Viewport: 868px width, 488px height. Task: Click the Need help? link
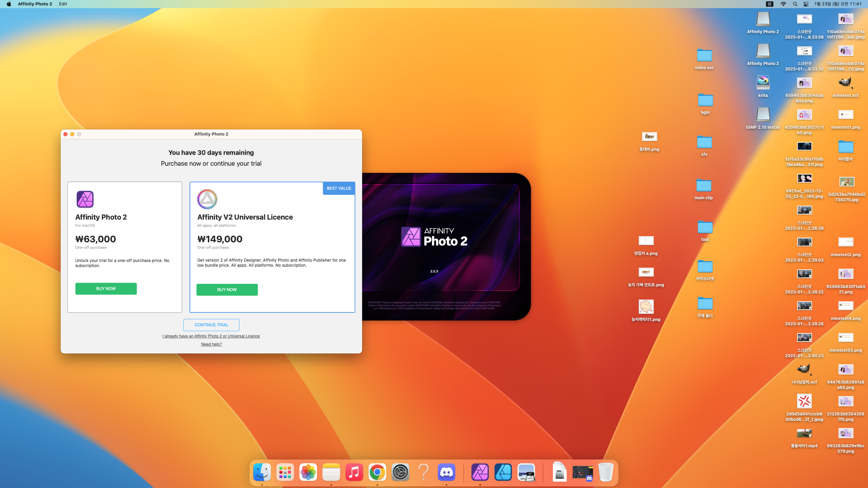(211, 344)
